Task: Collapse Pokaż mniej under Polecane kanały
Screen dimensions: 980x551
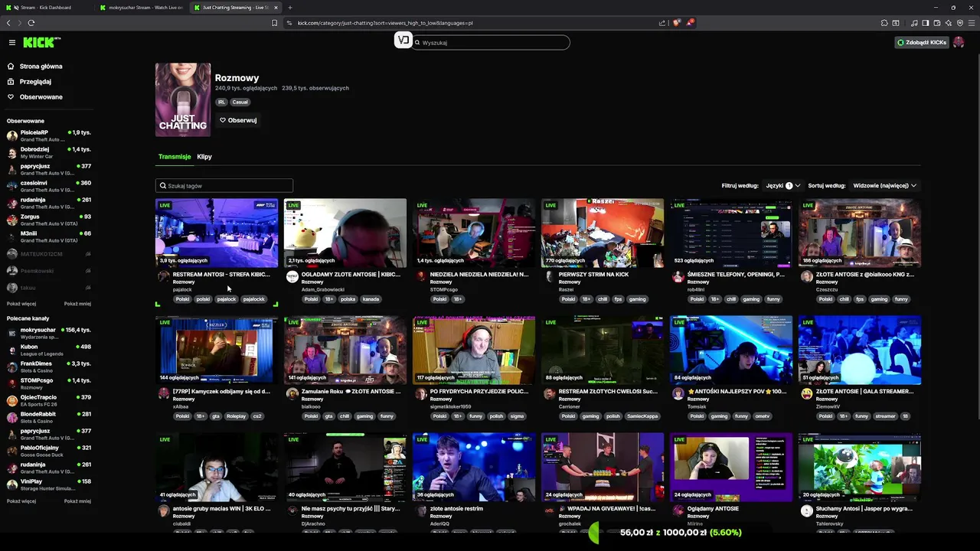Action: coord(77,501)
